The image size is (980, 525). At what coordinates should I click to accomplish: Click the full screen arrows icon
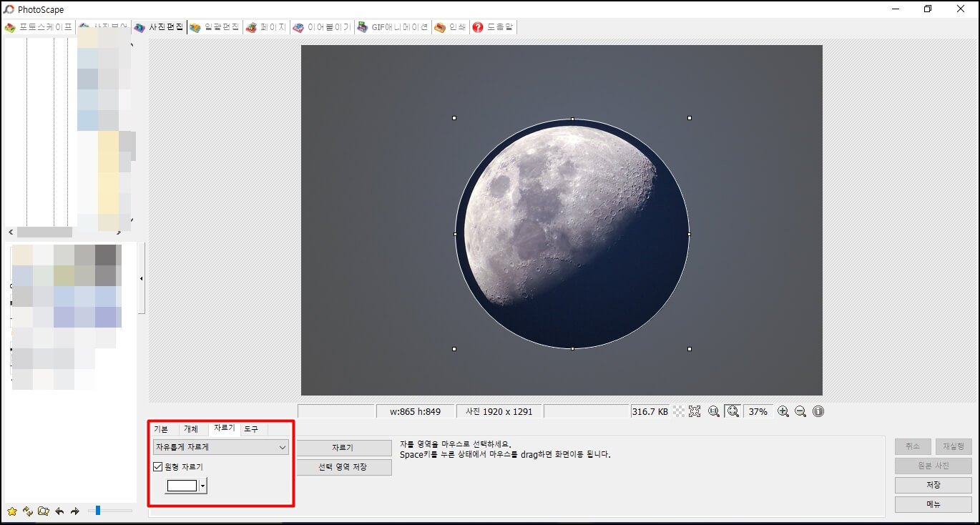[695, 411]
